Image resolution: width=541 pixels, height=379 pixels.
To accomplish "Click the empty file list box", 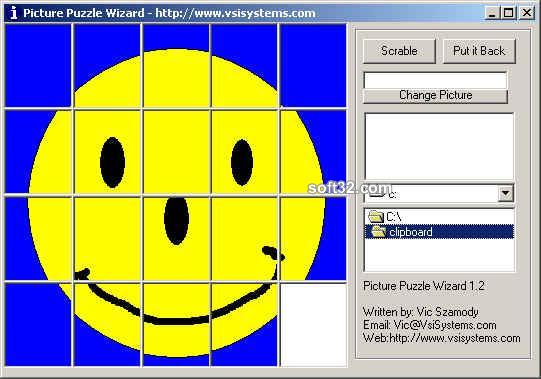I will pos(439,146).
